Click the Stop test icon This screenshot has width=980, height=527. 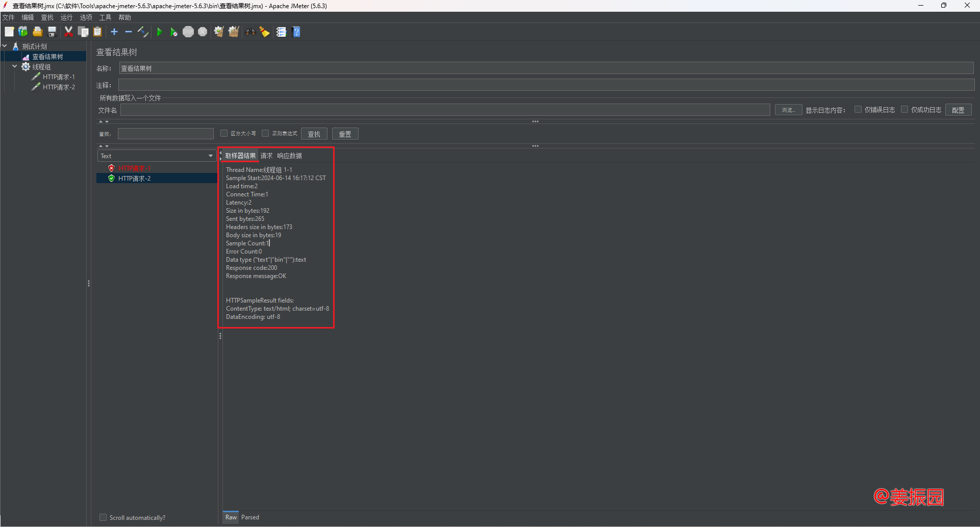point(188,32)
